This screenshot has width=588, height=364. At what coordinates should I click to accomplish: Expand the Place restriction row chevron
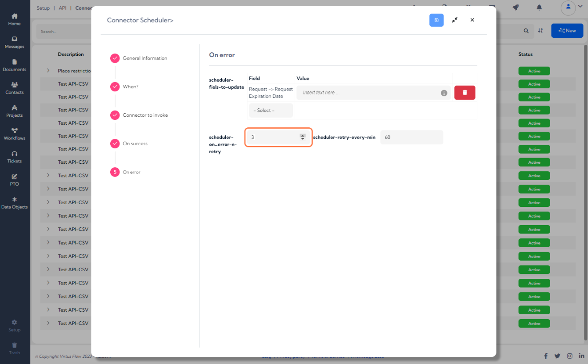[x=48, y=71]
